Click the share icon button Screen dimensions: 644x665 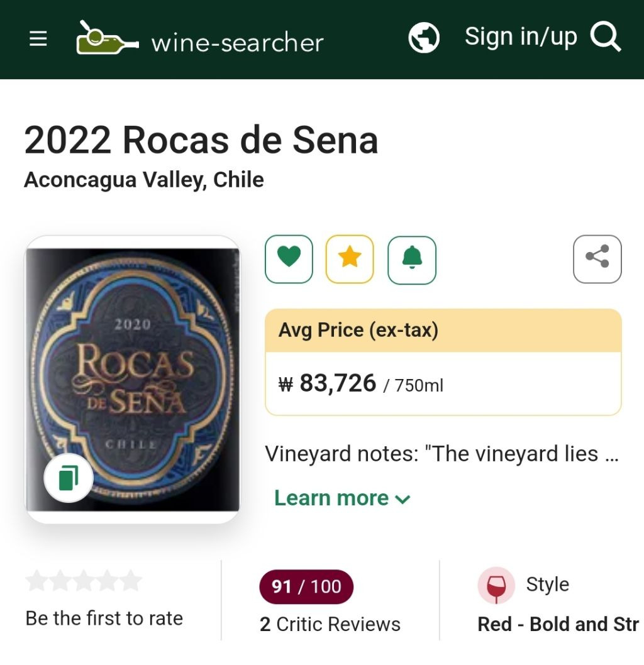click(x=597, y=259)
